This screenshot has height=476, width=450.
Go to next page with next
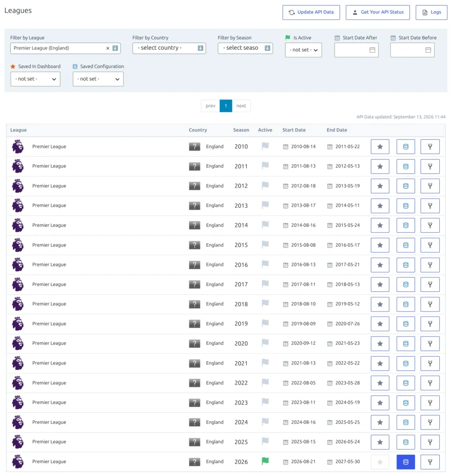pyautogui.click(x=241, y=106)
